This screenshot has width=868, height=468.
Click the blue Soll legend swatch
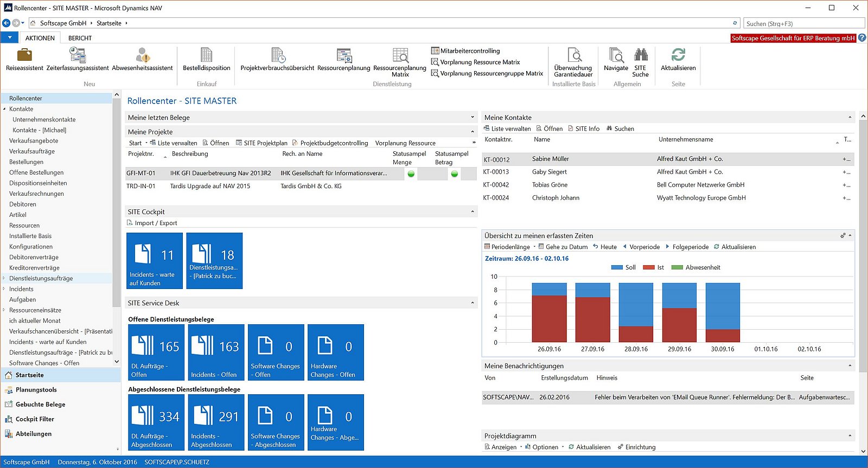click(617, 267)
